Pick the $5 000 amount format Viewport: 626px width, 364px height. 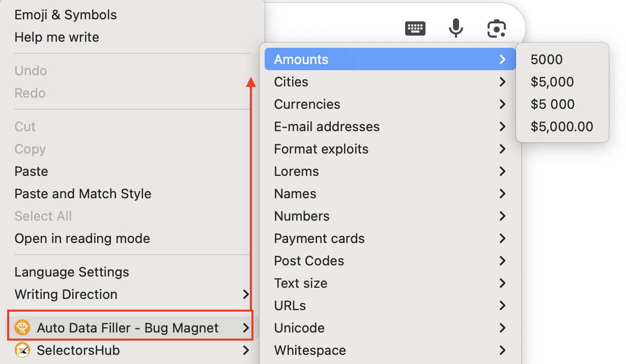[553, 104]
